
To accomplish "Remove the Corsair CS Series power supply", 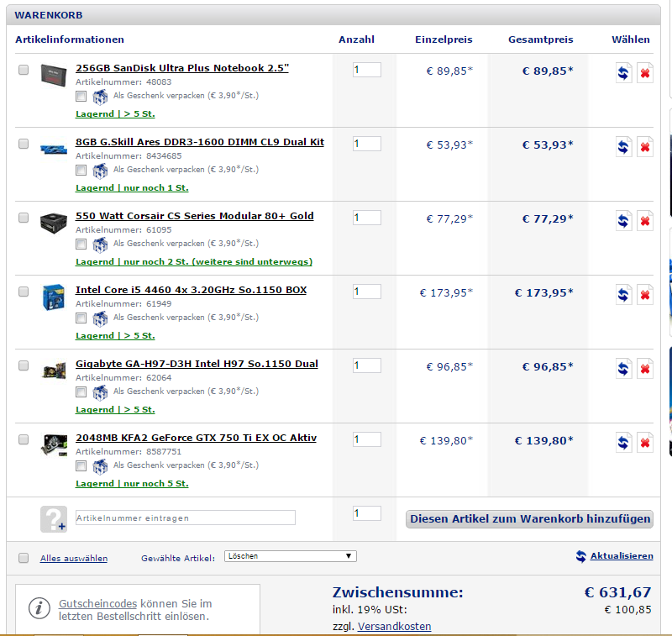I will tap(645, 221).
